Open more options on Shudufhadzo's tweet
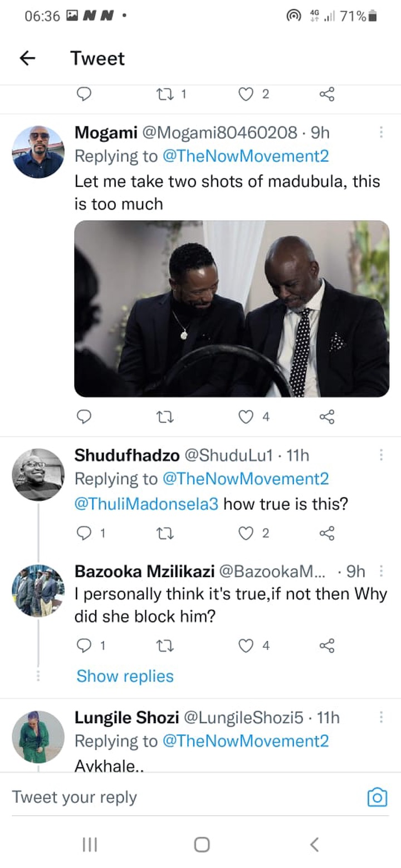401x868 pixels. (x=382, y=455)
